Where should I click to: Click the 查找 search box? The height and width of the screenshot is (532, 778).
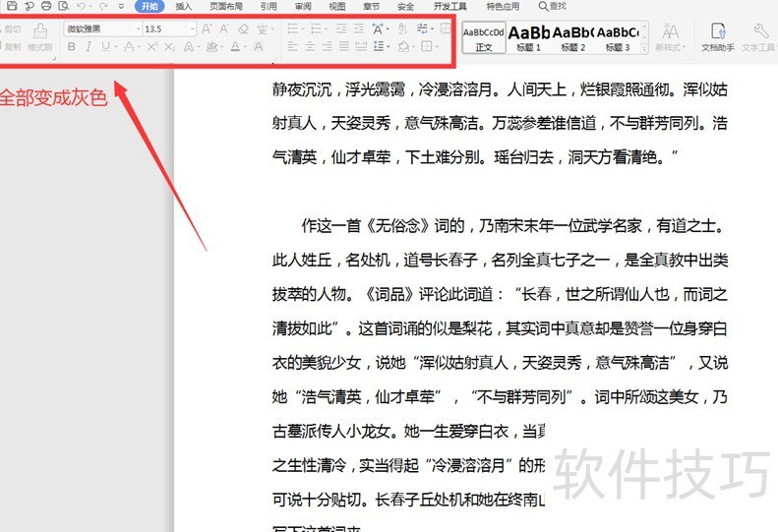click(552, 7)
